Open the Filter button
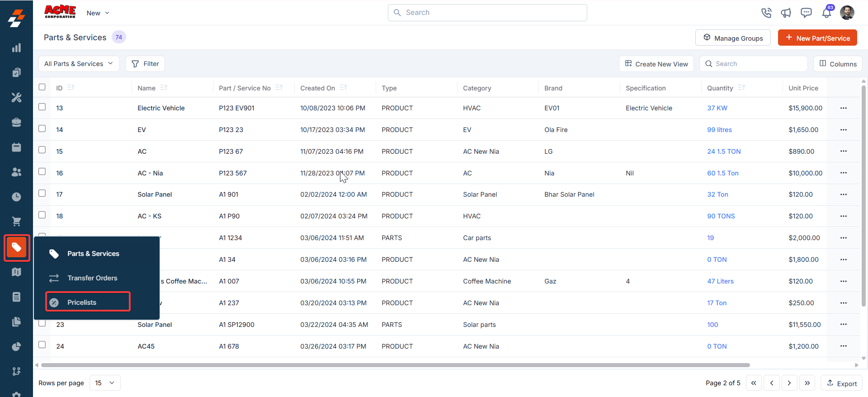This screenshot has height=397, width=868. 145,64
